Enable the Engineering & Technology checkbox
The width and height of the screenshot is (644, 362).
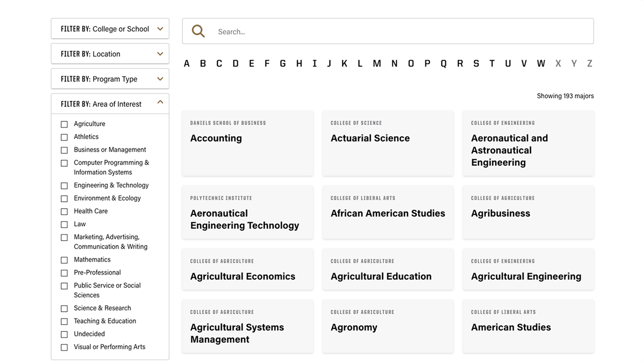point(64,186)
